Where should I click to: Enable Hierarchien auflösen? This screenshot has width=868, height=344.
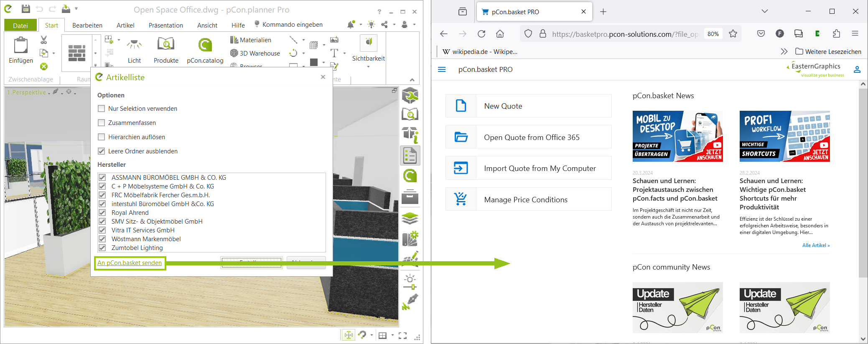(101, 137)
